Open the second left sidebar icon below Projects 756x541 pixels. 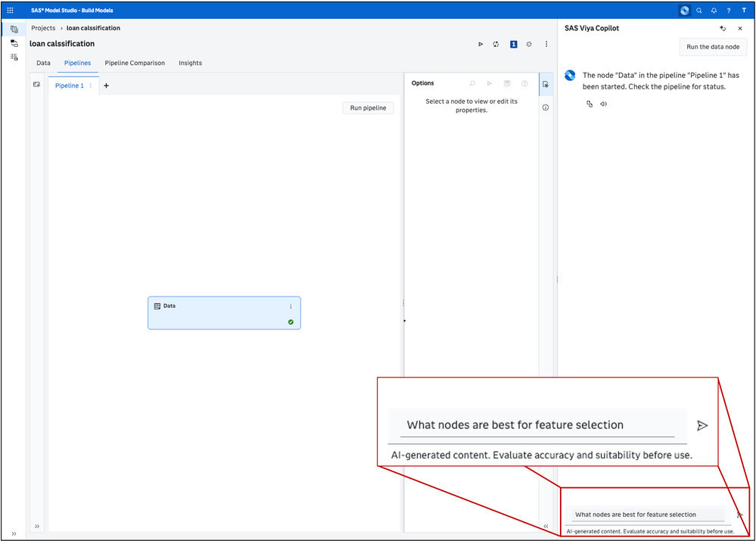pos(14,43)
